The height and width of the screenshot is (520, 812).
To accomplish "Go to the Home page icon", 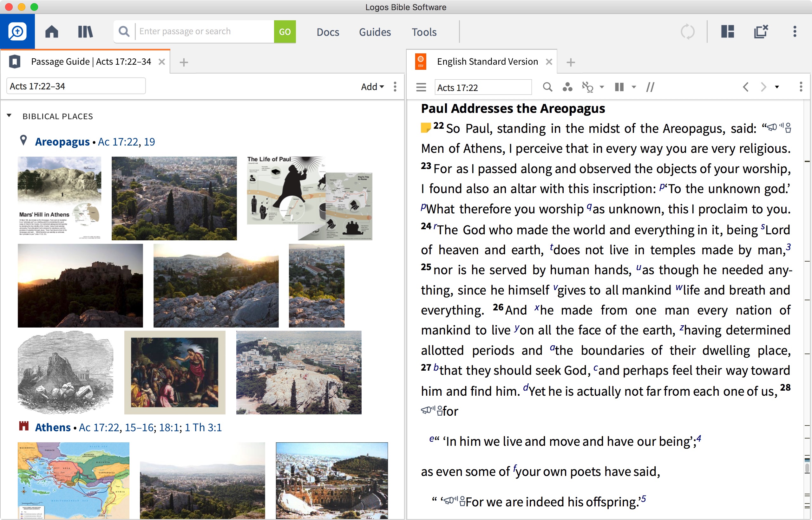I will (52, 32).
